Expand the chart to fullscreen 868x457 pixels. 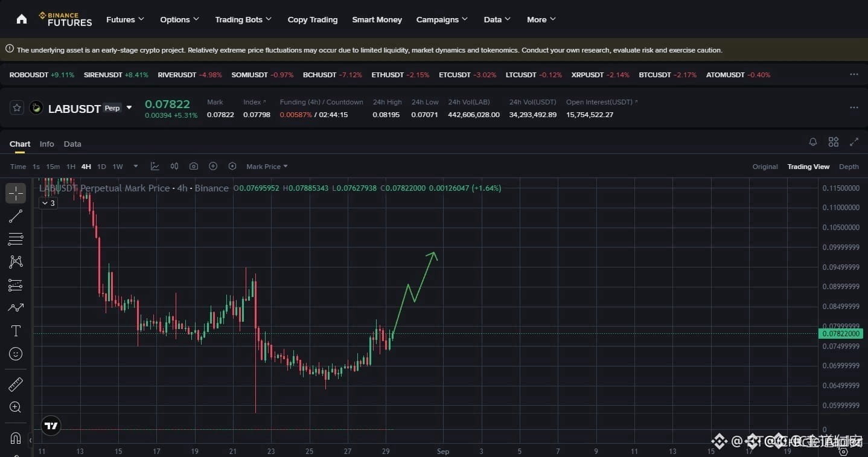[854, 142]
